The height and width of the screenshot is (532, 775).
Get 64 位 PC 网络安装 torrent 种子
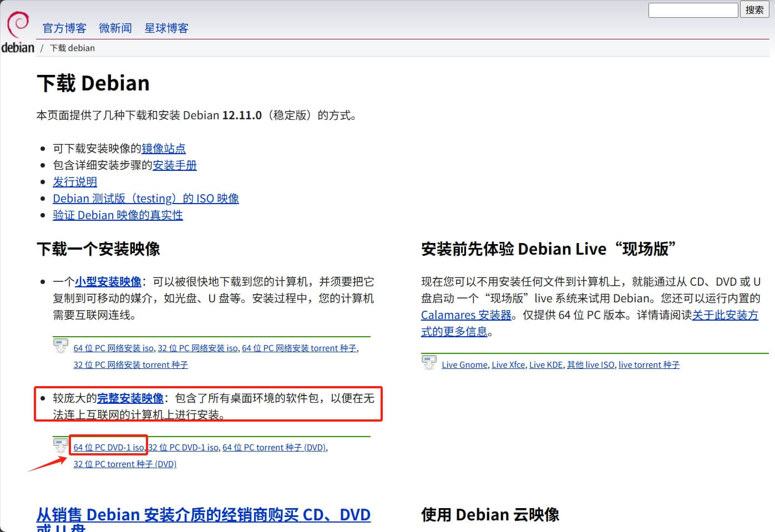coord(300,348)
